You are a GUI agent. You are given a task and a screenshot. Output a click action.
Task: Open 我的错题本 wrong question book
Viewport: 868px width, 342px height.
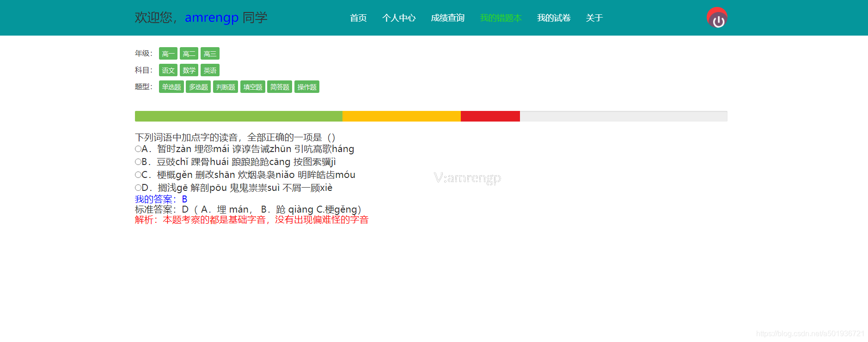(x=501, y=18)
